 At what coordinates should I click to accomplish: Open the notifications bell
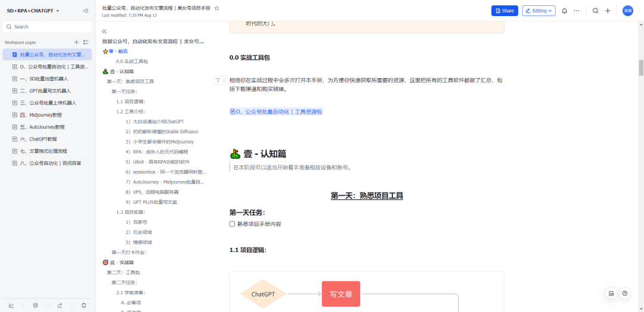point(564,11)
